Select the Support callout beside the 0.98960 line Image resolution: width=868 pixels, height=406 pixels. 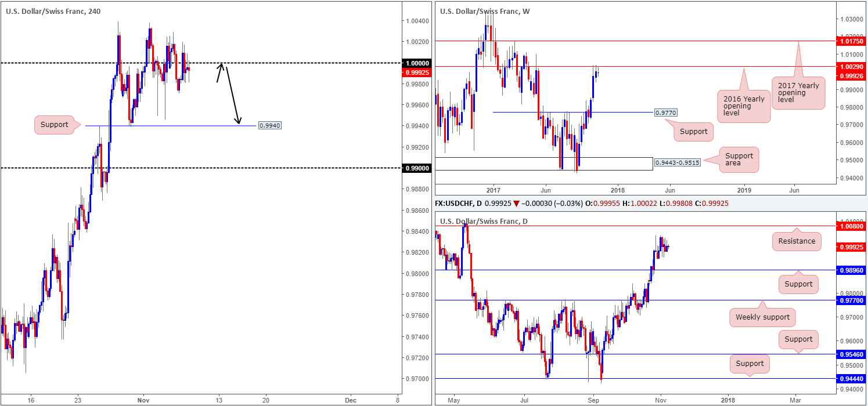(798, 284)
